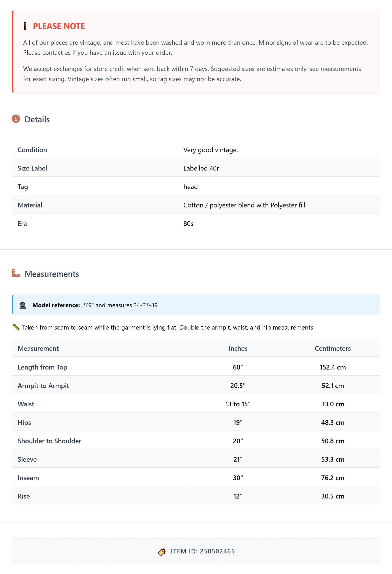Click the ITEM ID 250502465 text
Screen dimensions: 392x574
tap(203, 551)
